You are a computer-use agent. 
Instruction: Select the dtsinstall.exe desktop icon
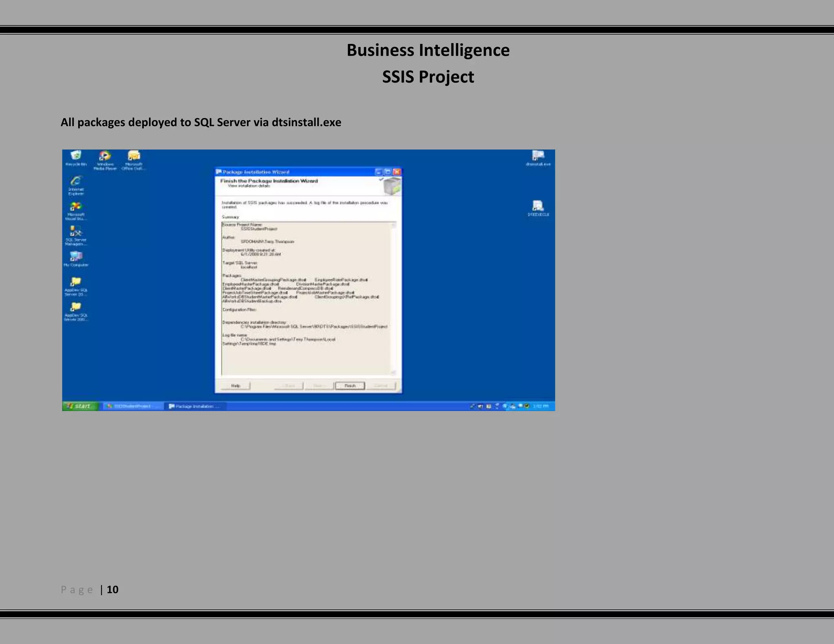538,157
